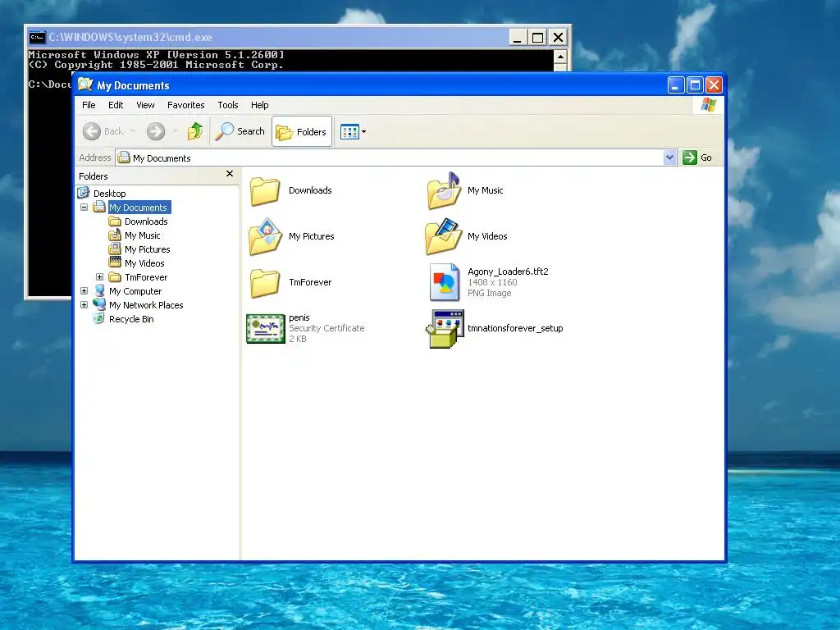Select Desktop in the folder tree
Screen dimensions: 840x630
[x=110, y=194]
